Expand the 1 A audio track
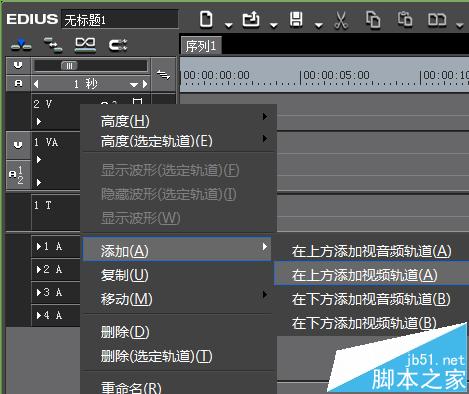The image size is (469, 394). tap(39, 246)
